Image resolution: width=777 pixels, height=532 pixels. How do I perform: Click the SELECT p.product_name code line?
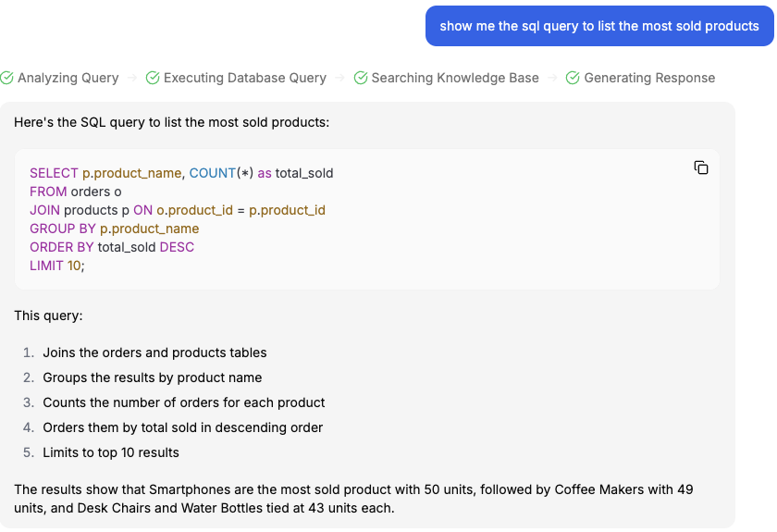coord(181,173)
